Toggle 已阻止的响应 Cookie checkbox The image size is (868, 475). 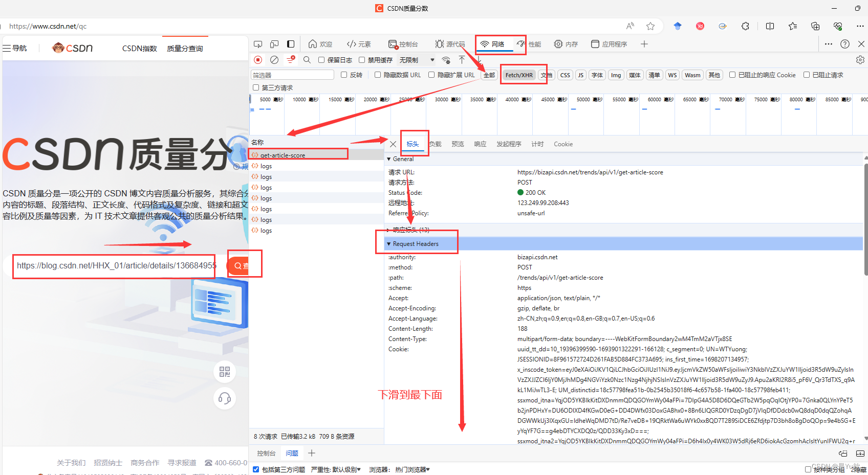pos(732,75)
